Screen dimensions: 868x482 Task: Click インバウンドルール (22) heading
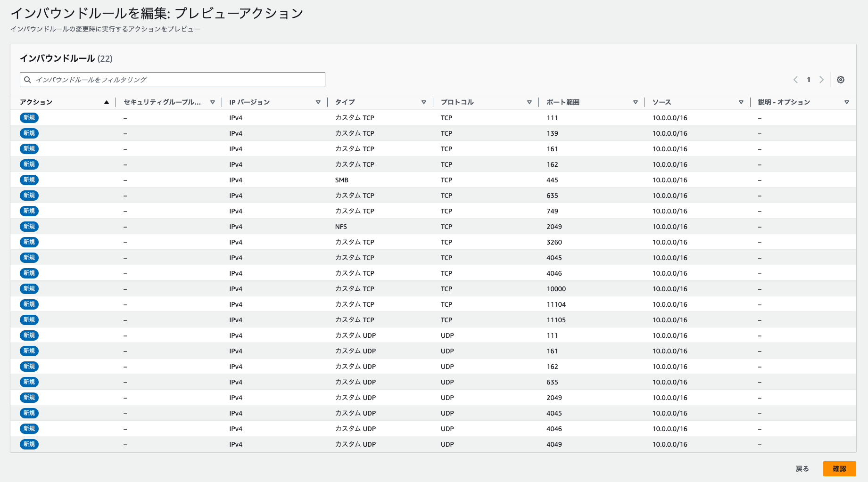click(66, 58)
